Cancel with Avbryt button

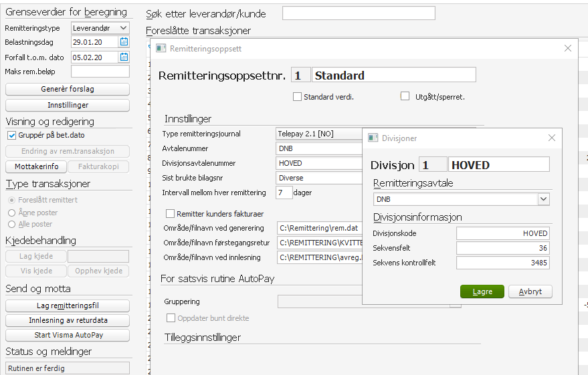click(x=530, y=291)
